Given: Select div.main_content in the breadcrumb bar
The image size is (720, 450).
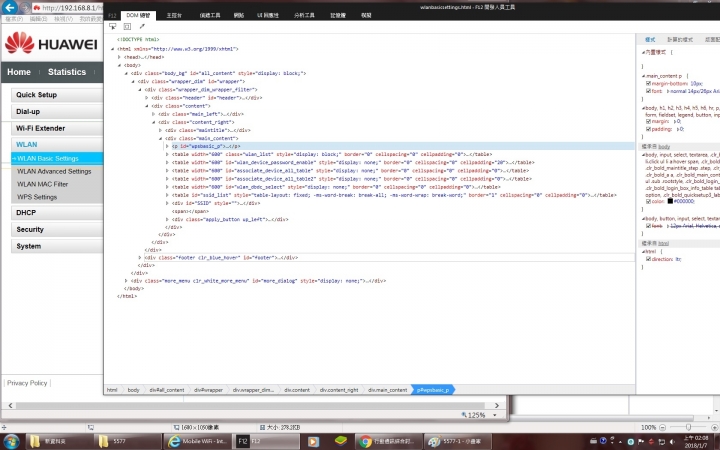Looking at the screenshot, I should click(x=387, y=389).
